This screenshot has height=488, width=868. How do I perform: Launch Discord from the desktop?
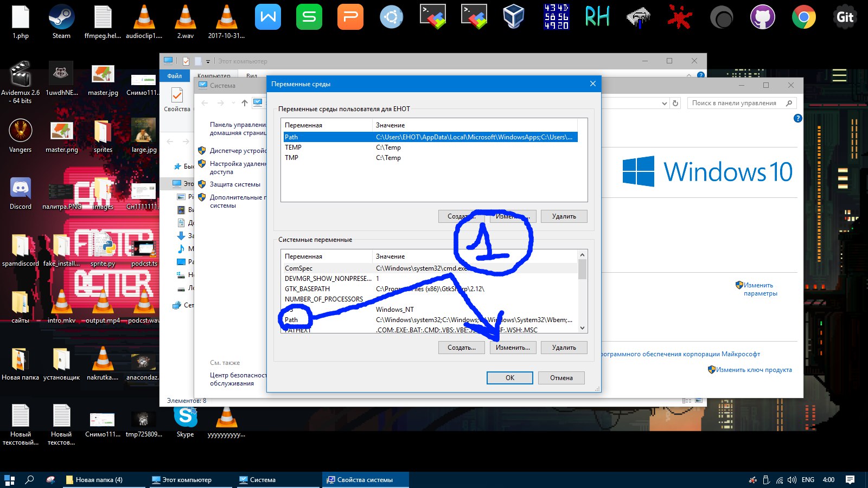pos(21,194)
